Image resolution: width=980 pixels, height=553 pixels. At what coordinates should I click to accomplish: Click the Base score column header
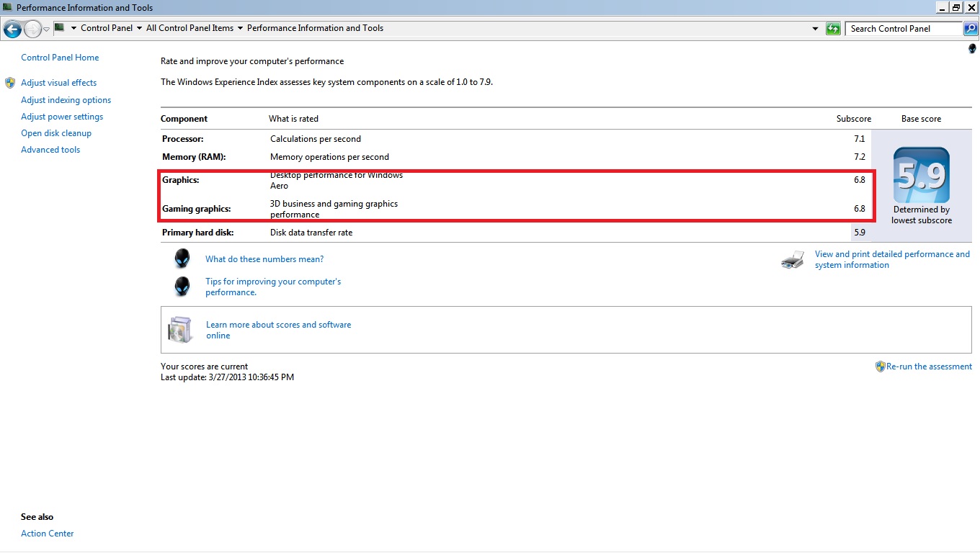coord(921,119)
